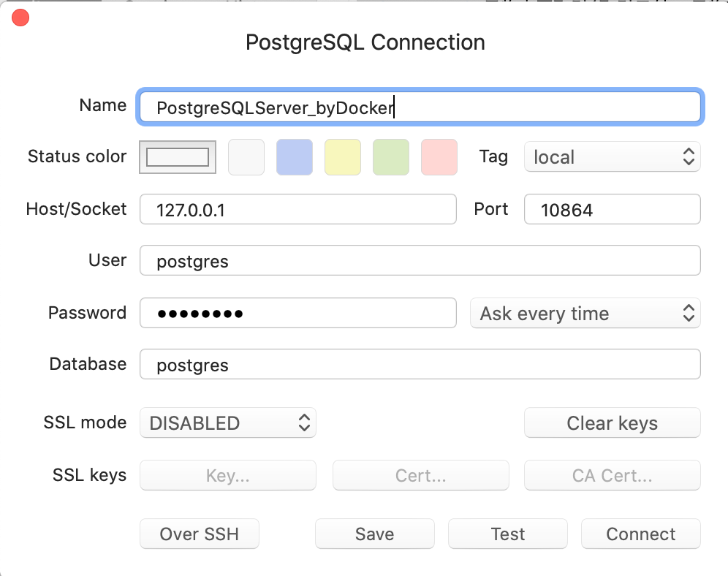Click the Name input field
This screenshot has height=576, width=728.
click(420, 107)
